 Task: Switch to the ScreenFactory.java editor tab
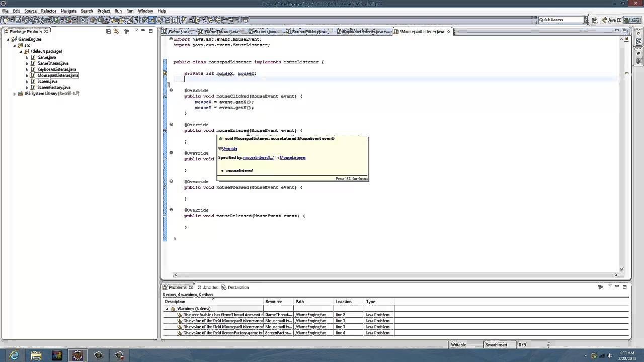(x=308, y=32)
